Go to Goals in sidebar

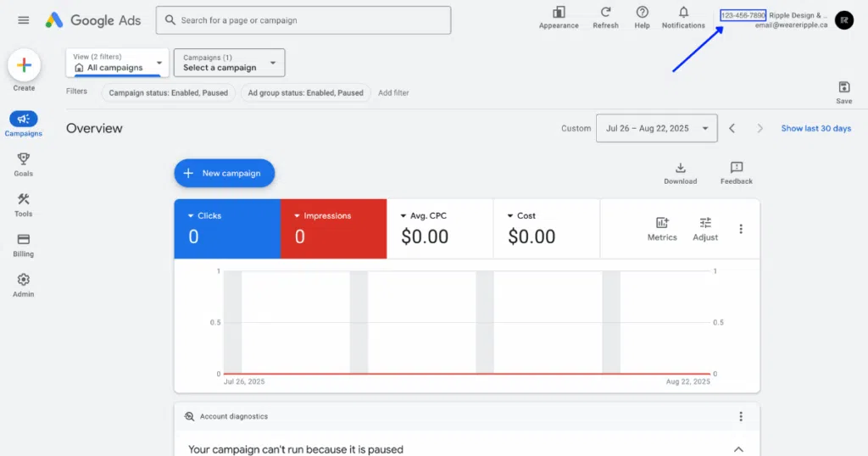pyautogui.click(x=23, y=164)
